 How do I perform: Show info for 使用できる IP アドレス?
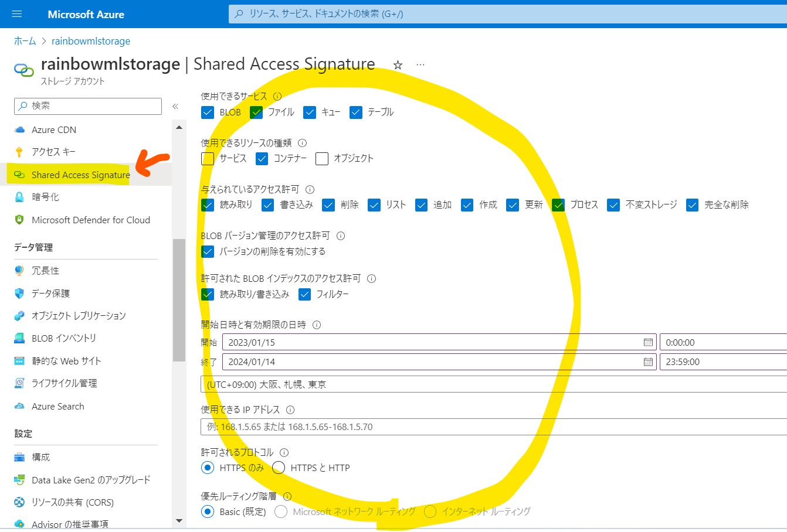(x=290, y=410)
